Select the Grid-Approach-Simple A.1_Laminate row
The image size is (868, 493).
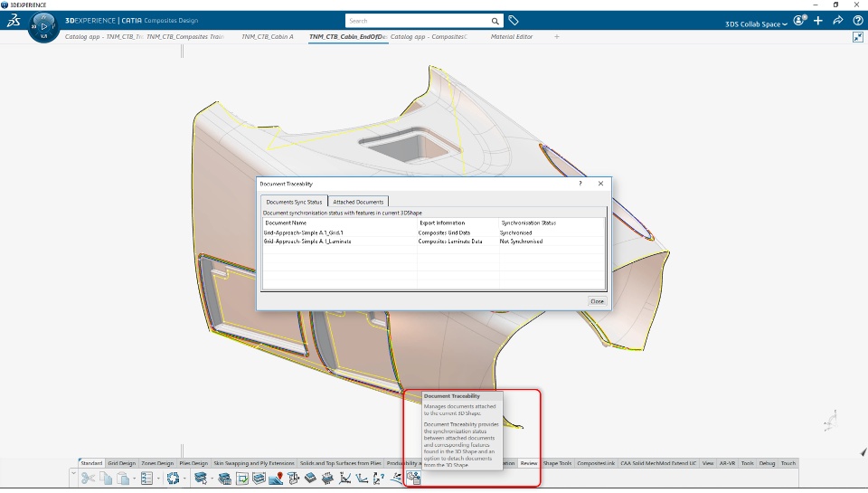(x=433, y=242)
